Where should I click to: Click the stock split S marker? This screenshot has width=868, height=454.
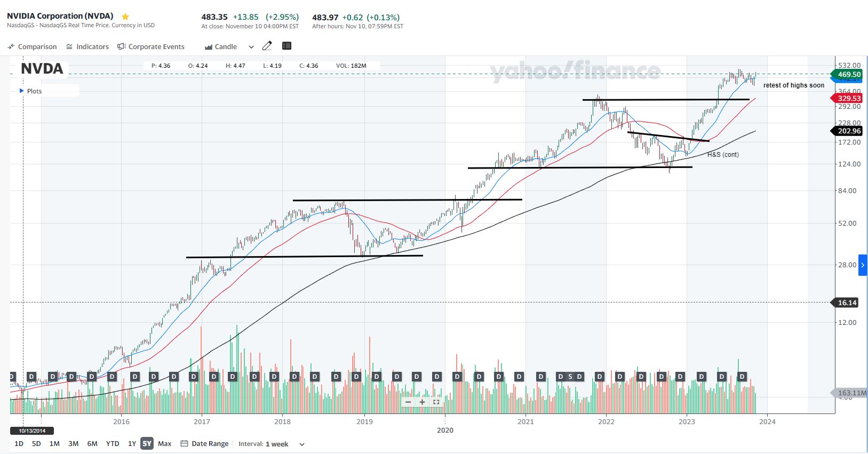coord(570,377)
